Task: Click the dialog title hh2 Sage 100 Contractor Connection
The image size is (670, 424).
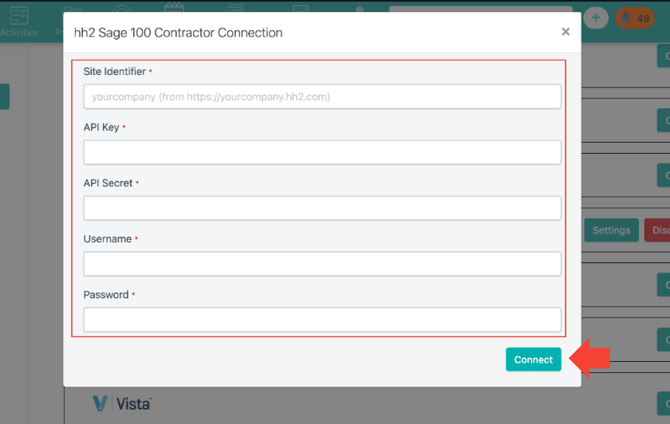Action: click(178, 32)
